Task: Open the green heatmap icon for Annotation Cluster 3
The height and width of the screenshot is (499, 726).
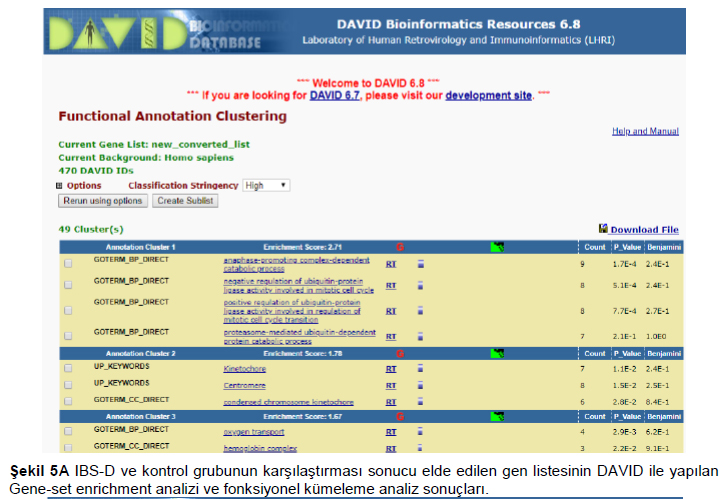Action: click(x=497, y=417)
